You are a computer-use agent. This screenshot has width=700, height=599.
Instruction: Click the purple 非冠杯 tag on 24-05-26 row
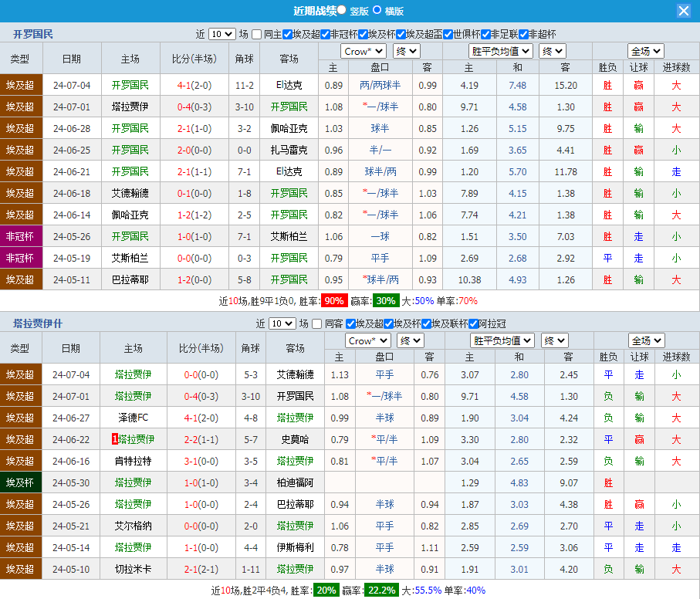click(x=21, y=236)
